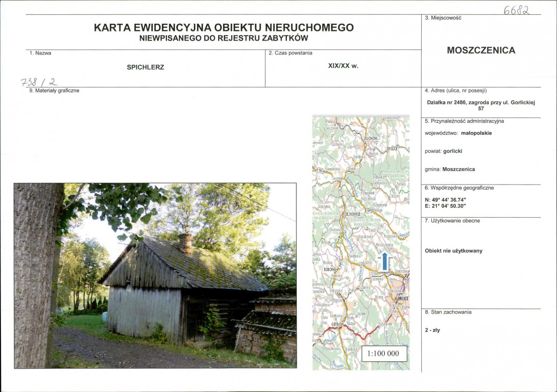
Task: Click the BOBOWA label on the map
Action: 330,270
